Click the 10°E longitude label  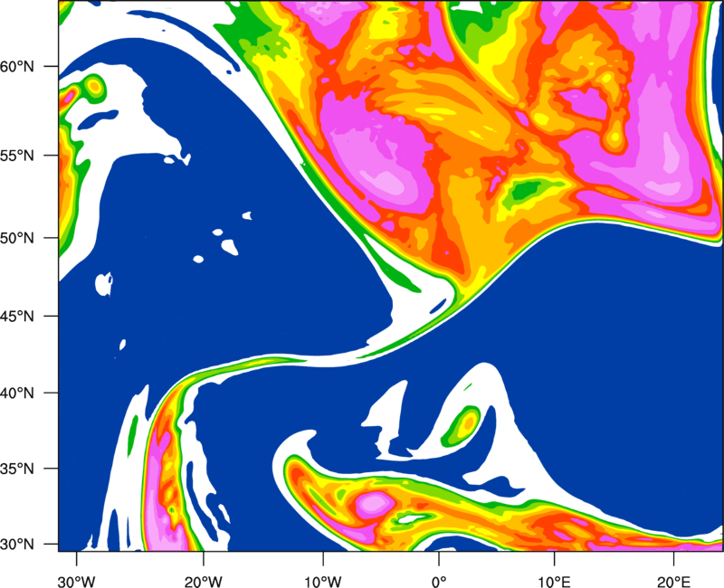554,582
